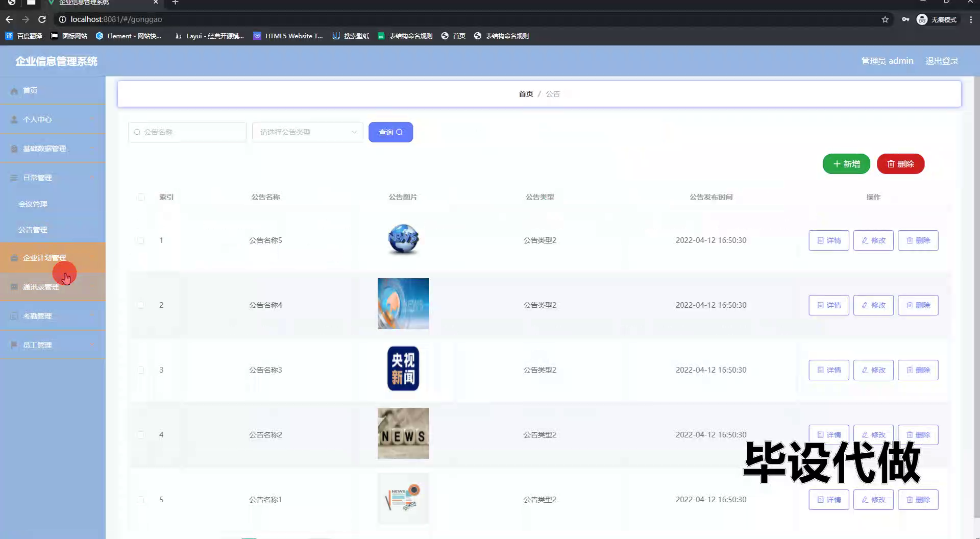980x539 pixels.
Task: Expand the 基础数据管理 sidebar menu
Action: (53, 149)
